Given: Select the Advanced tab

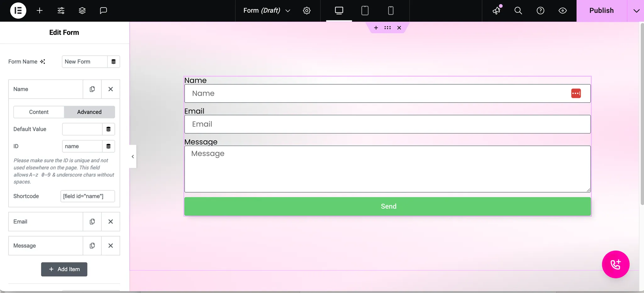Looking at the screenshot, I should 89,112.
